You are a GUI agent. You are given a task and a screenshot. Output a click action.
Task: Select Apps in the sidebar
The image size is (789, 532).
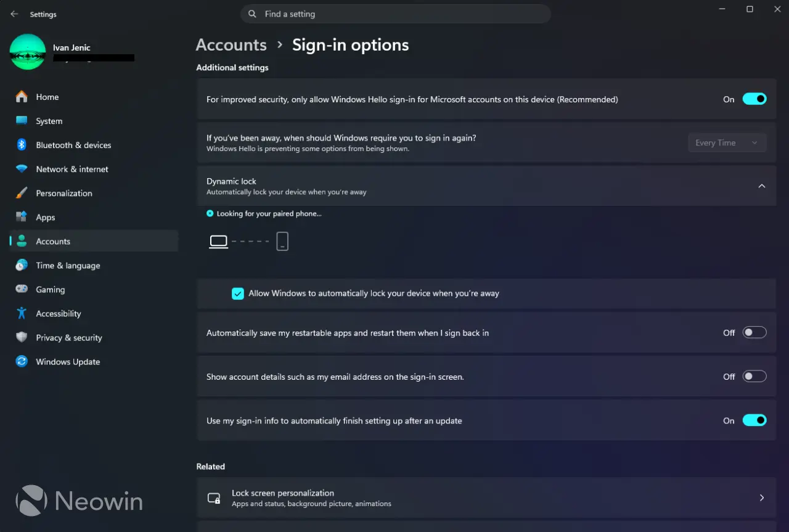coord(94,217)
